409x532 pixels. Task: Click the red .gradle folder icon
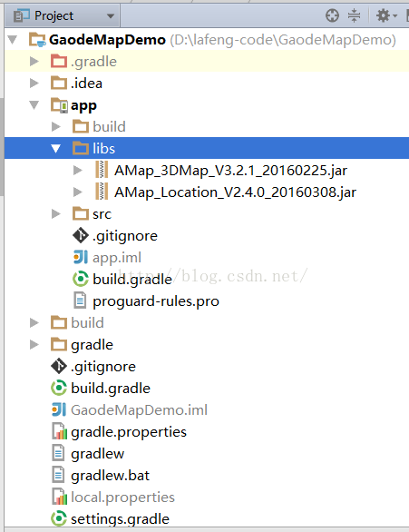[59, 62]
